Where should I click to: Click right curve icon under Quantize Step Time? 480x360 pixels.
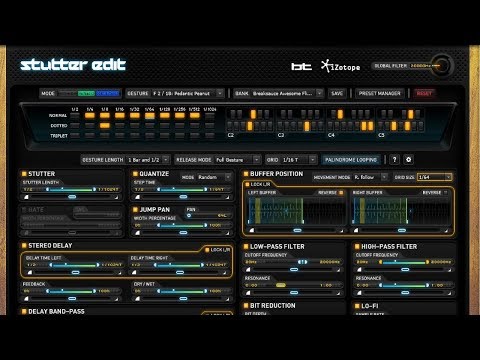coord(228,197)
